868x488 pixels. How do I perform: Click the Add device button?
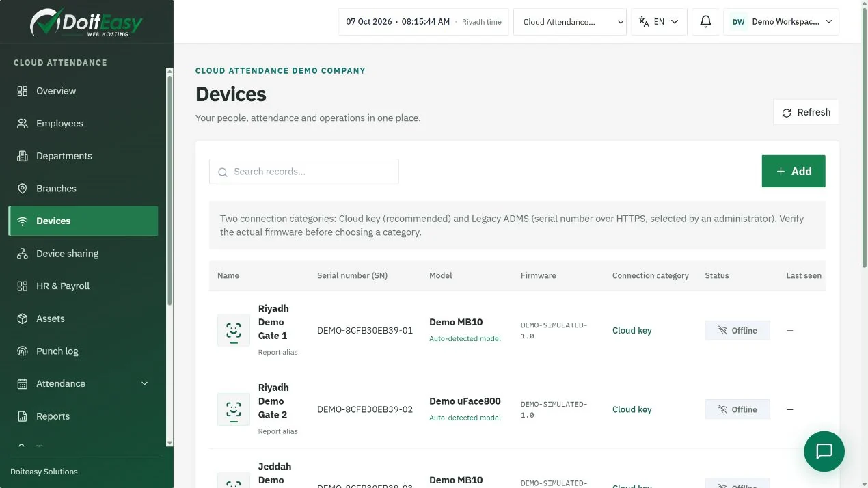[x=794, y=172]
